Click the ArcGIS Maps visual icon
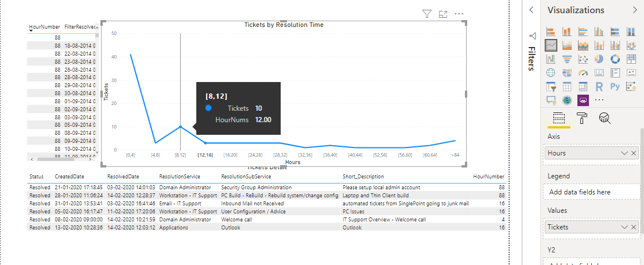The width and height of the screenshot is (644, 265). click(x=567, y=100)
